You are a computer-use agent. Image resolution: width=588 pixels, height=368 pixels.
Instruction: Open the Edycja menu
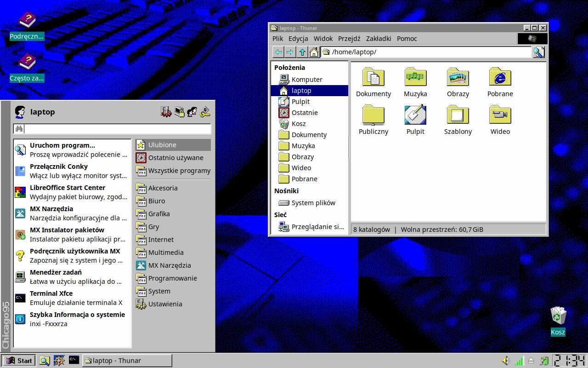coord(298,39)
